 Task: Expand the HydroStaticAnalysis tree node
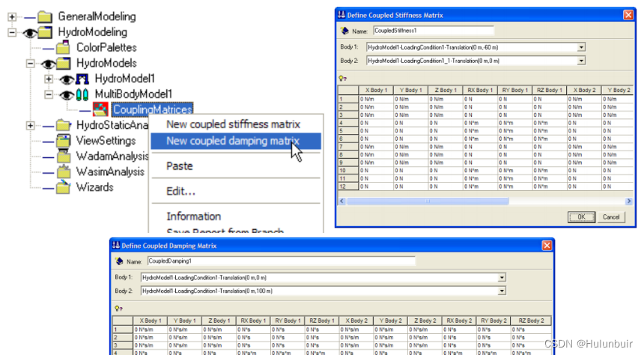[x=31, y=125]
